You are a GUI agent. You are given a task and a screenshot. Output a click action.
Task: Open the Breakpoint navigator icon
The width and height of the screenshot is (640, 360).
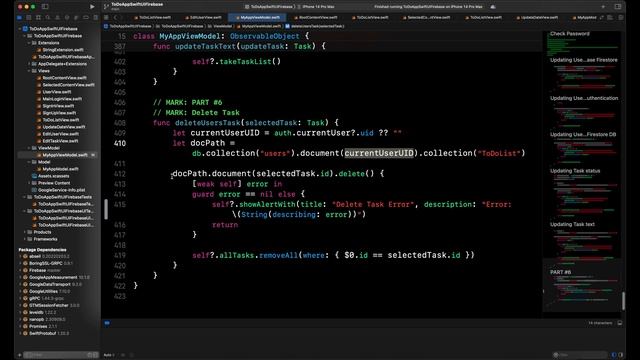tap(86, 18)
